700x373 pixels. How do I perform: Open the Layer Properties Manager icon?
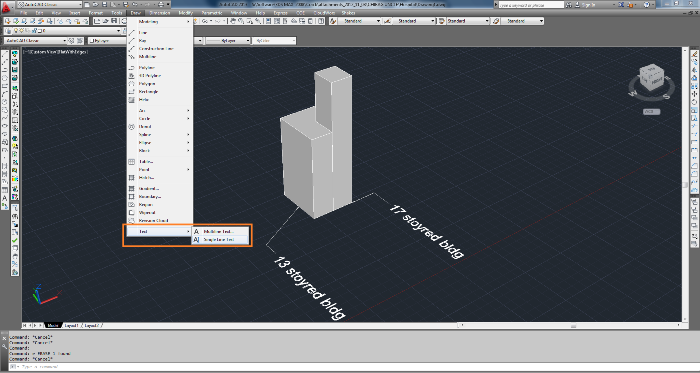8,31
